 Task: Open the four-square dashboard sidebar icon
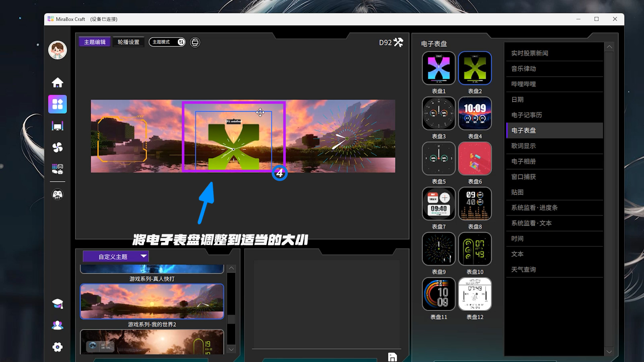pyautogui.click(x=57, y=104)
